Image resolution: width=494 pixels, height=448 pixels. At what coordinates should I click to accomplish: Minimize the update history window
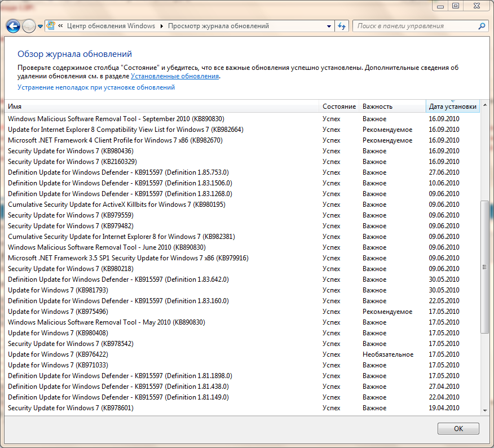coord(440,6)
